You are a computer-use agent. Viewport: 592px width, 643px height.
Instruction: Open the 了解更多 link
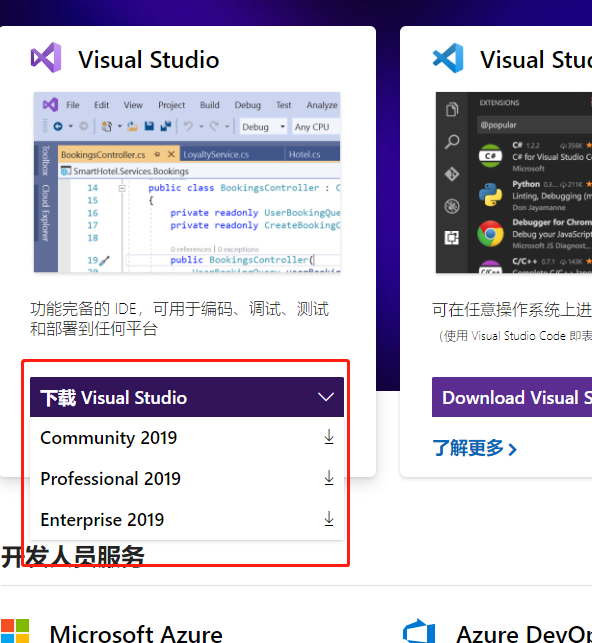pos(474,448)
